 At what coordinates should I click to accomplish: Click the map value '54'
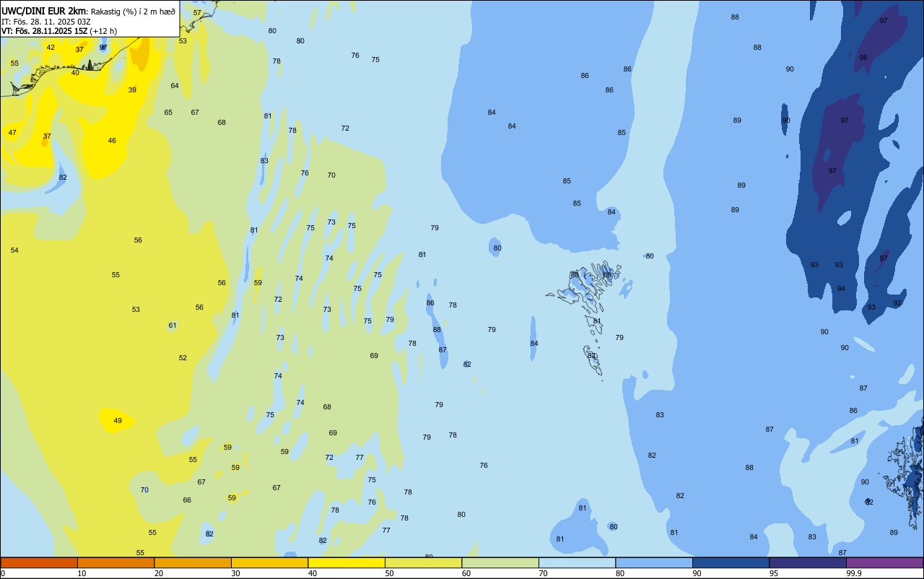pyautogui.click(x=14, y=251)
